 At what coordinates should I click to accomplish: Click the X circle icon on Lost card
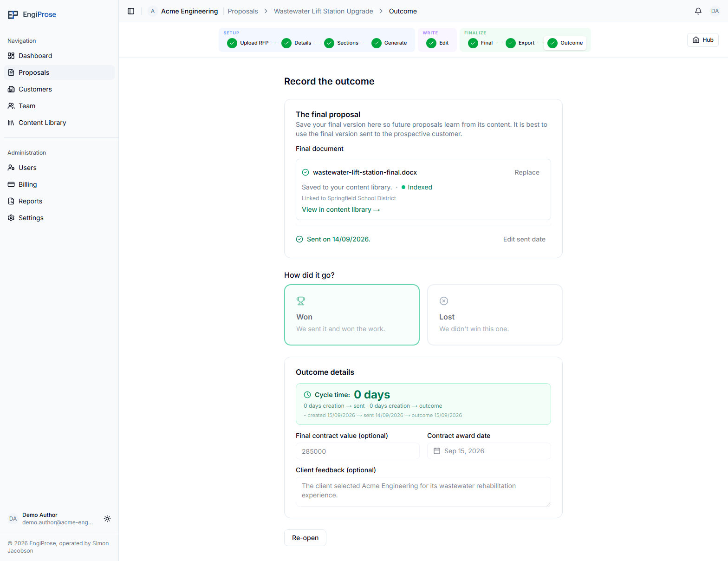[x=444, y=301]
